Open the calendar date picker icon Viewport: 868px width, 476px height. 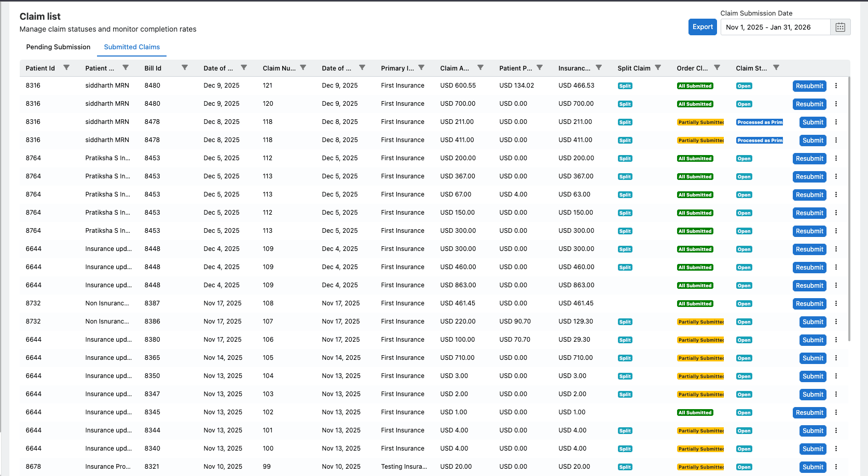[841, 27]
